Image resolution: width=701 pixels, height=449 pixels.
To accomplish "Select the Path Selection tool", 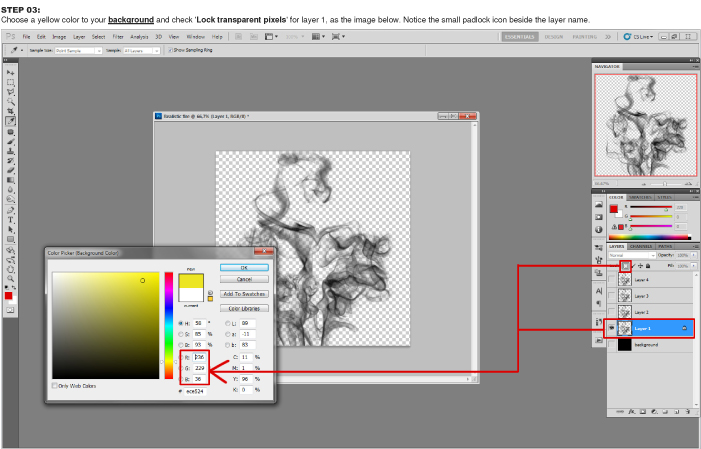I will (x=10, y=229).
